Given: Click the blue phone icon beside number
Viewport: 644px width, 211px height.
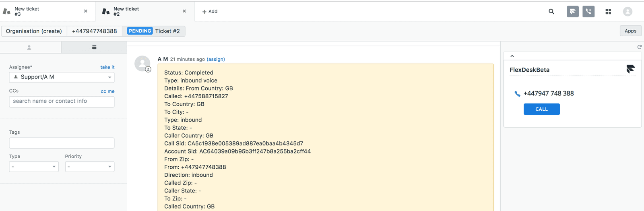Looking at the screenshot, I should click(517, 94).
